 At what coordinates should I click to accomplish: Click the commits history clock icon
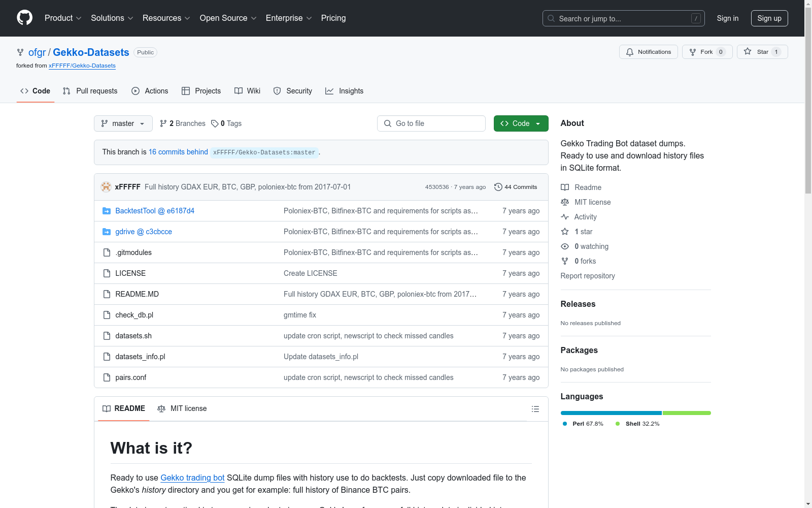498,187
